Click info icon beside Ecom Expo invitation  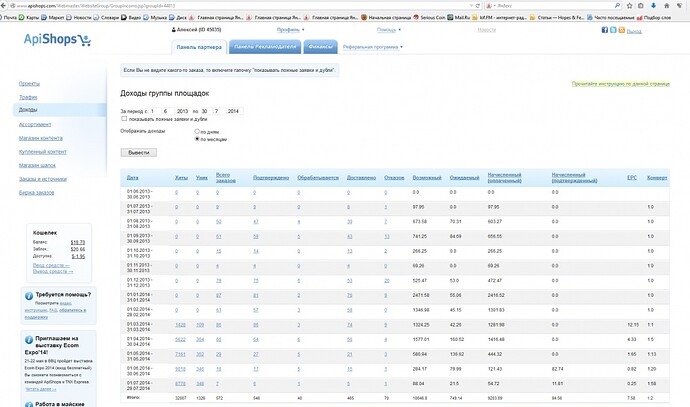29,340
